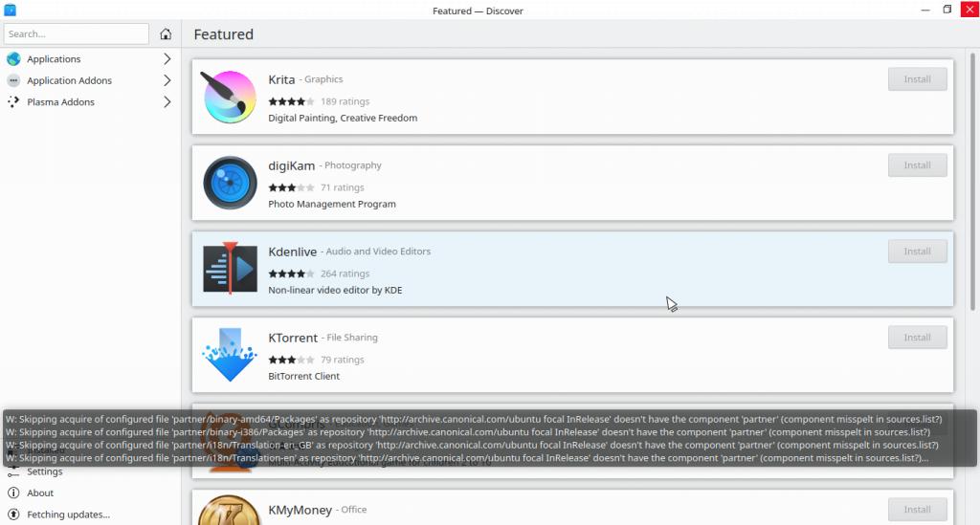The height and width of the screenshot is (525, 980).
Task: Click 'Non-linear video editor by KDE' text
Action: [x=335, y=291]
